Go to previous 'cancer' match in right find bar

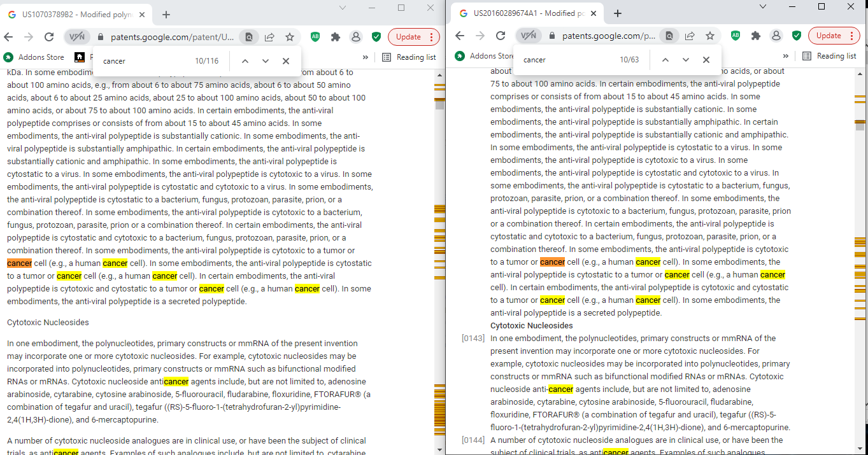click(x=665, y=60)
